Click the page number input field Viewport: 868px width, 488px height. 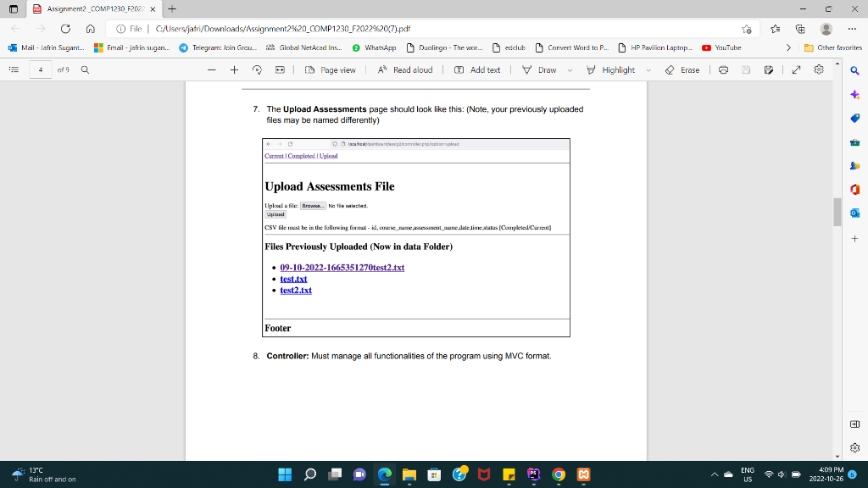[x=41, y=69]
